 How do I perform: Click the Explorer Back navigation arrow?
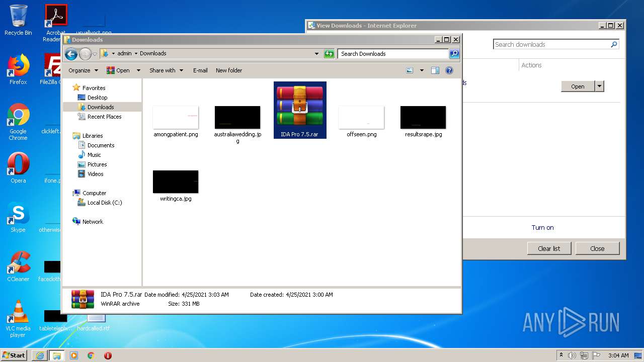pos(71,54)
